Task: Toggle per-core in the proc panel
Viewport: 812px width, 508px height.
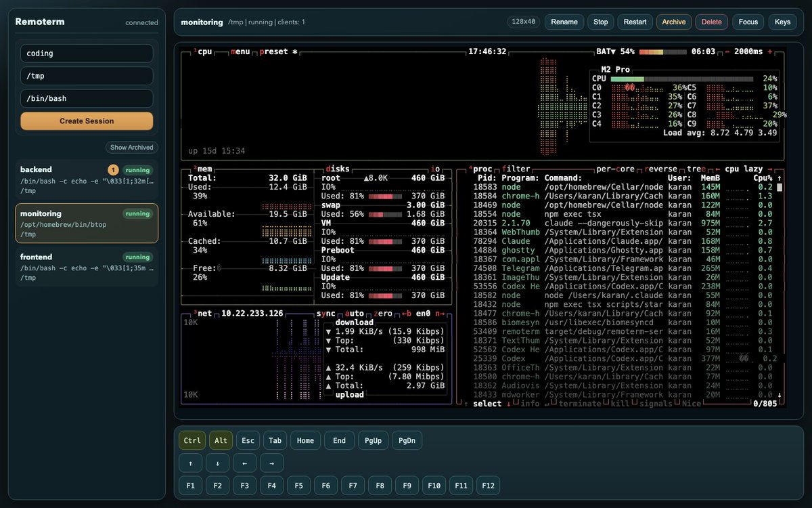Action: [x=615, y=169]
